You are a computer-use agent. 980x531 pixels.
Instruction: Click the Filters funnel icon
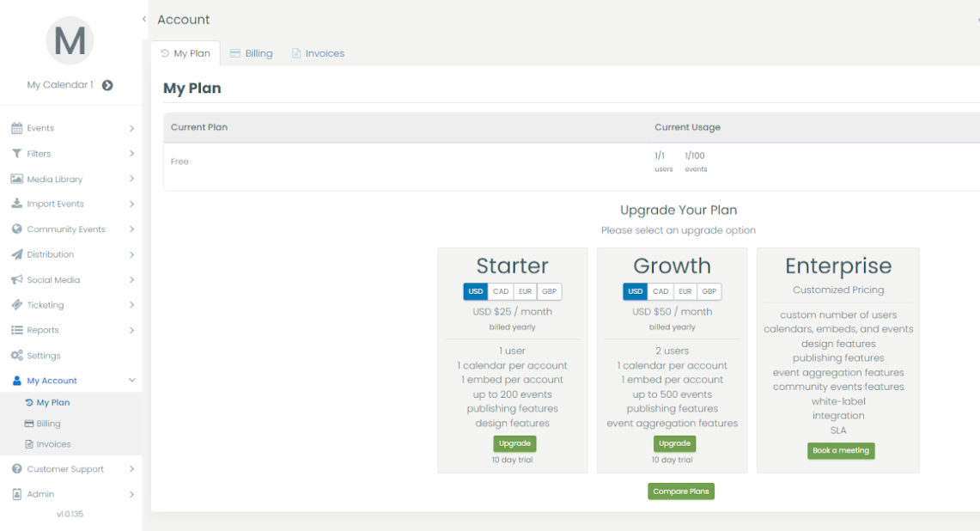click(x=17, y=153)
